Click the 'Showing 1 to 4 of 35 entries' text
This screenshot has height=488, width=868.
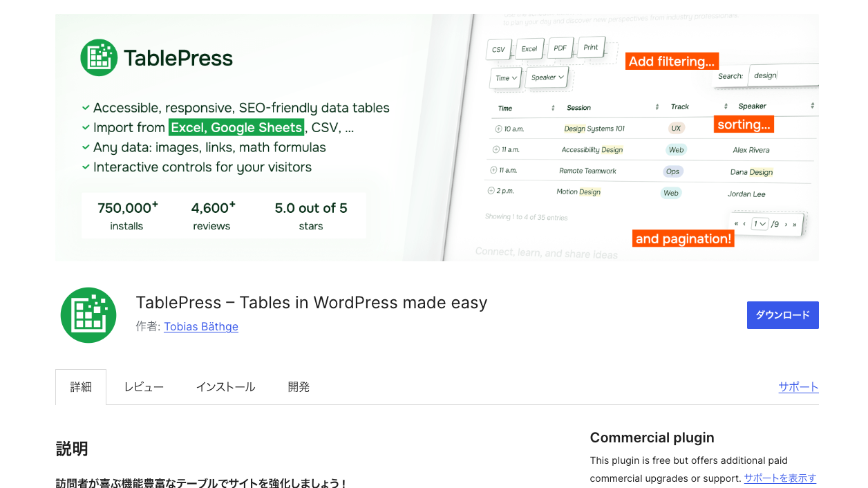coord(526,217)
